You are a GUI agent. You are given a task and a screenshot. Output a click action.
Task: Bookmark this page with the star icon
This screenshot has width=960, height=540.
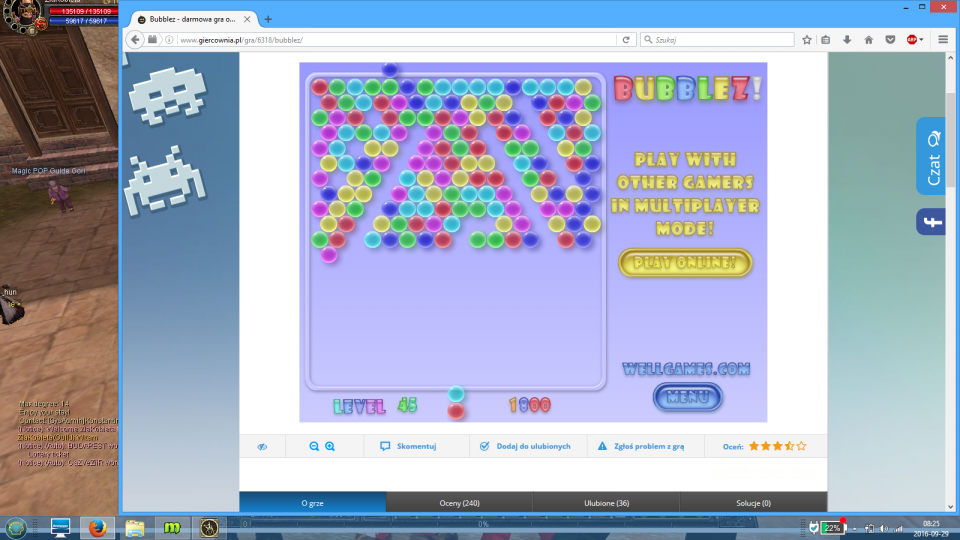[806, 40]
